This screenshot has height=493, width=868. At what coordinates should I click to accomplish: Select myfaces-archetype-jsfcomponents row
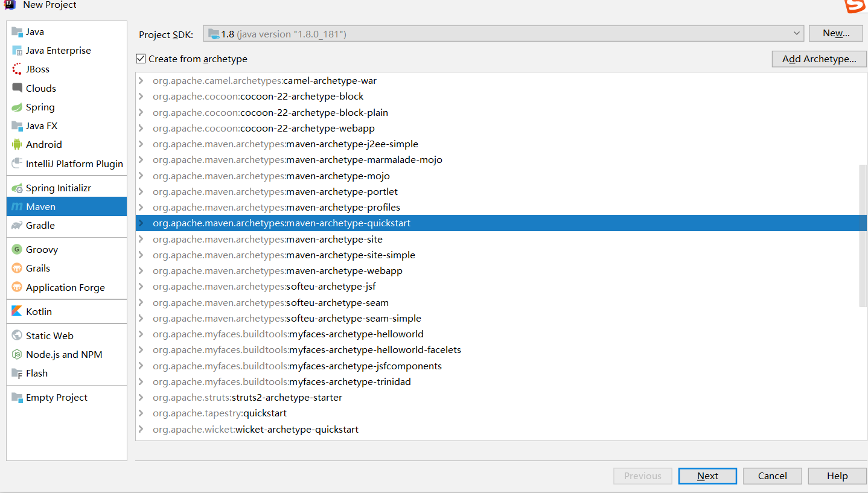[x=501, y=366]
